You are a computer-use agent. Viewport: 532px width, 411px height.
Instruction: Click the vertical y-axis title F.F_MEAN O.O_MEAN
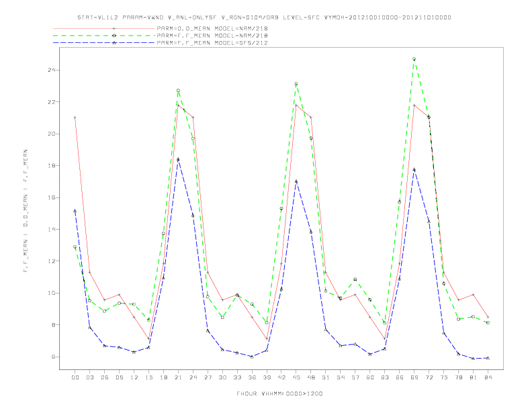tap(26, 211)
